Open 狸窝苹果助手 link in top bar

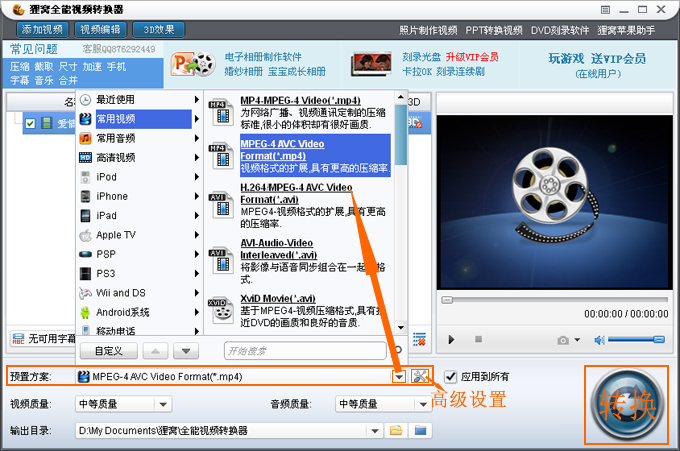tap(626, 30)
